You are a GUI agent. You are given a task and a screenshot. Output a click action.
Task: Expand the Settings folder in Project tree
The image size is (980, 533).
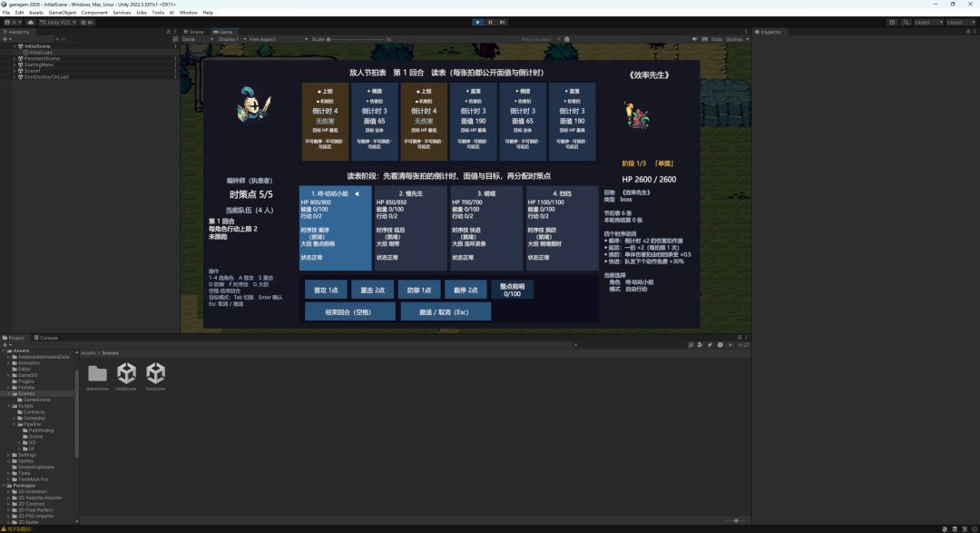pyautogui.click(x=9, y=455)
